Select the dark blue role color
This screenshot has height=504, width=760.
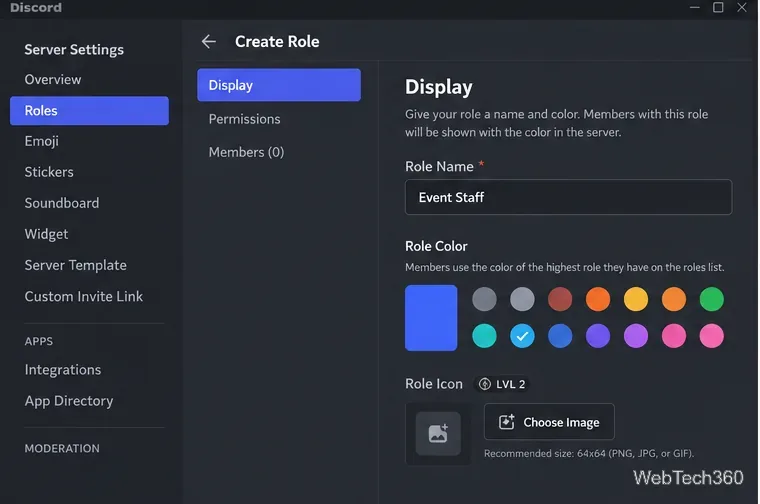(x=560, y=336)
